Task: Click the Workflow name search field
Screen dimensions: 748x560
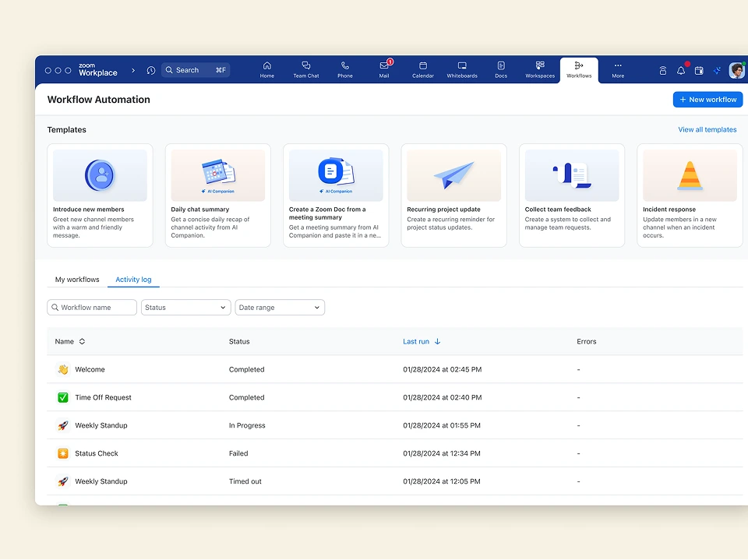Action: click(x=92, y=308)
